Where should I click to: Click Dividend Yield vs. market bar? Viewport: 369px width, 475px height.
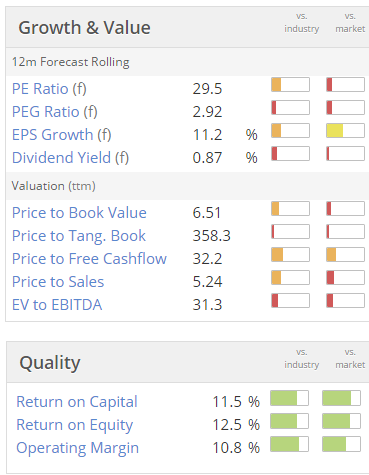tap(345, 154)
